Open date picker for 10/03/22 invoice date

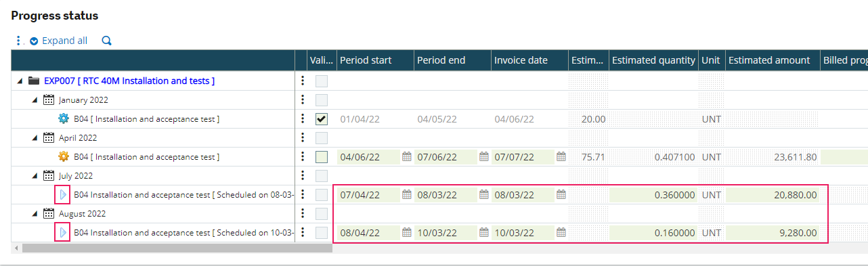[x=561, y=232]
